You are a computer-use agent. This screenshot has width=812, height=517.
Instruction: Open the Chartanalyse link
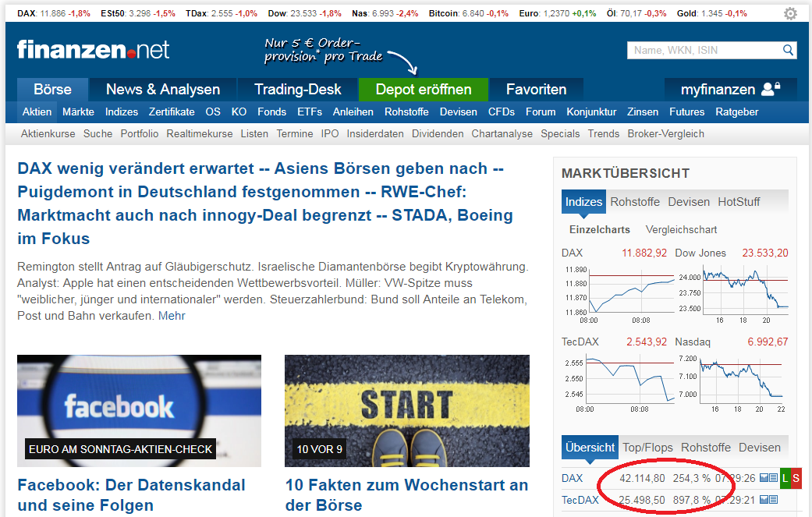(502, 133)
